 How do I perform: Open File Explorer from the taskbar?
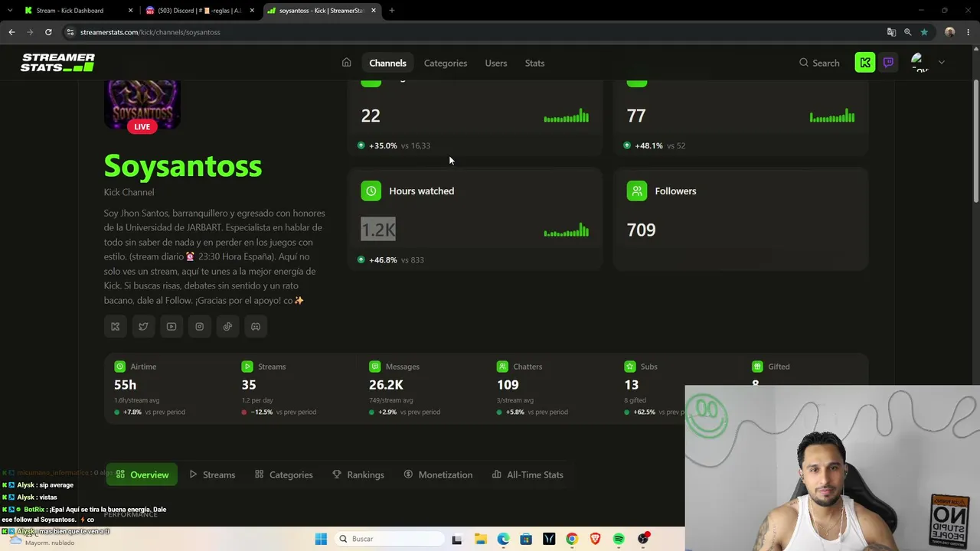click(x=480, y=539)
